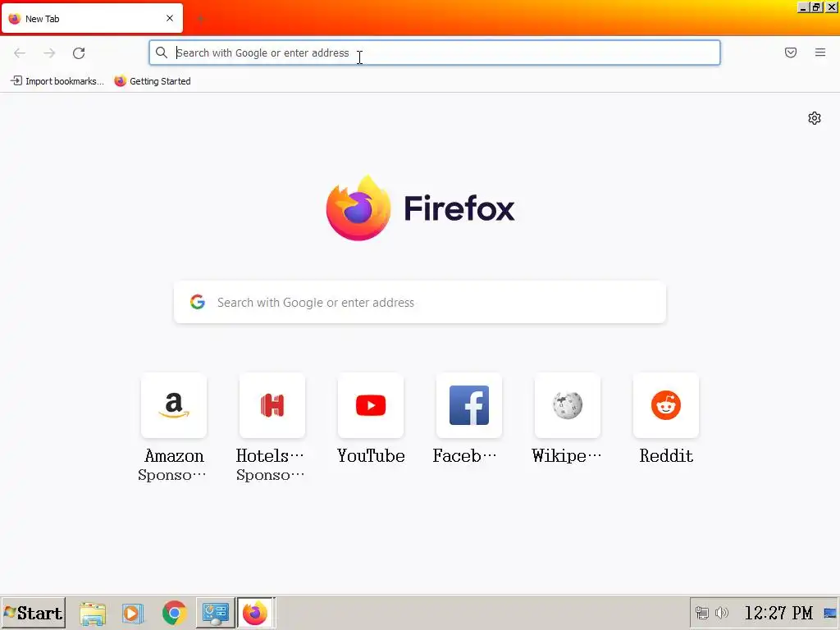Launch Google Chrome from taskbar
Screen dimensions: 840x630
pos(174,613)
